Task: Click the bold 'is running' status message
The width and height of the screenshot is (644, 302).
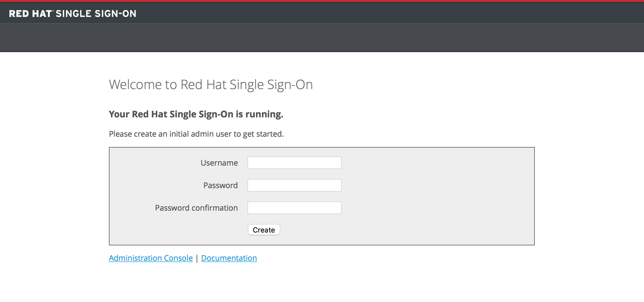Action: pyautogui.click(x=196, y=114)
